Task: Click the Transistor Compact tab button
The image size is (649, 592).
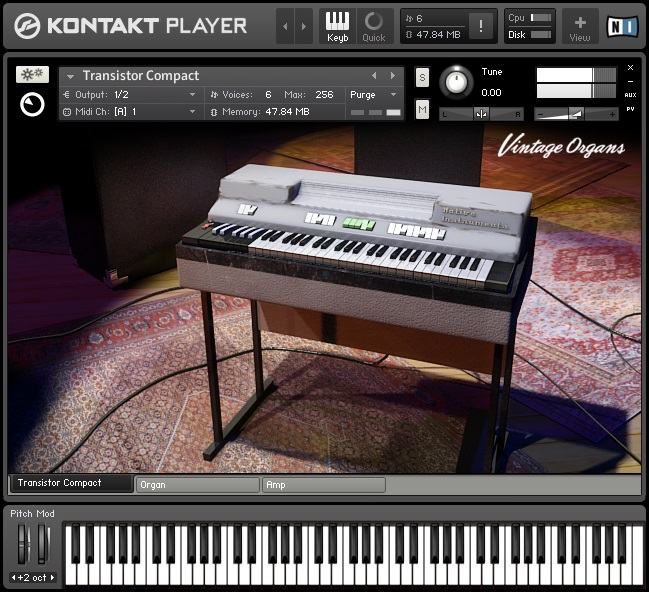Action: click(70, 484)
